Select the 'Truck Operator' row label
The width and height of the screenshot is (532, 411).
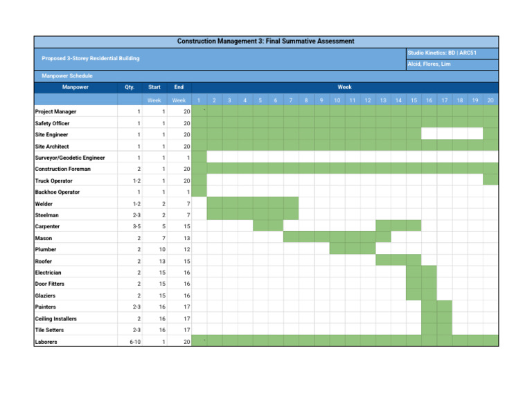(53, 181)
